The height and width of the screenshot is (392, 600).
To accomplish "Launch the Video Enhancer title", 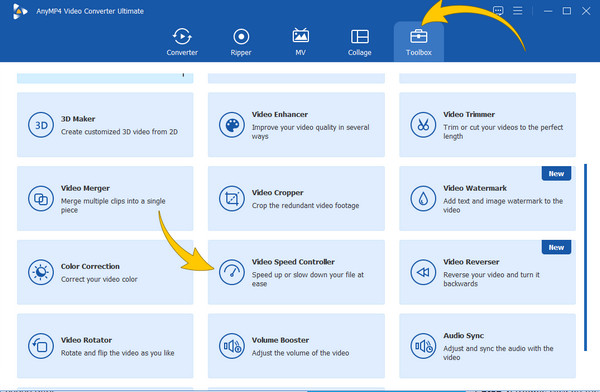I will 280,114.
